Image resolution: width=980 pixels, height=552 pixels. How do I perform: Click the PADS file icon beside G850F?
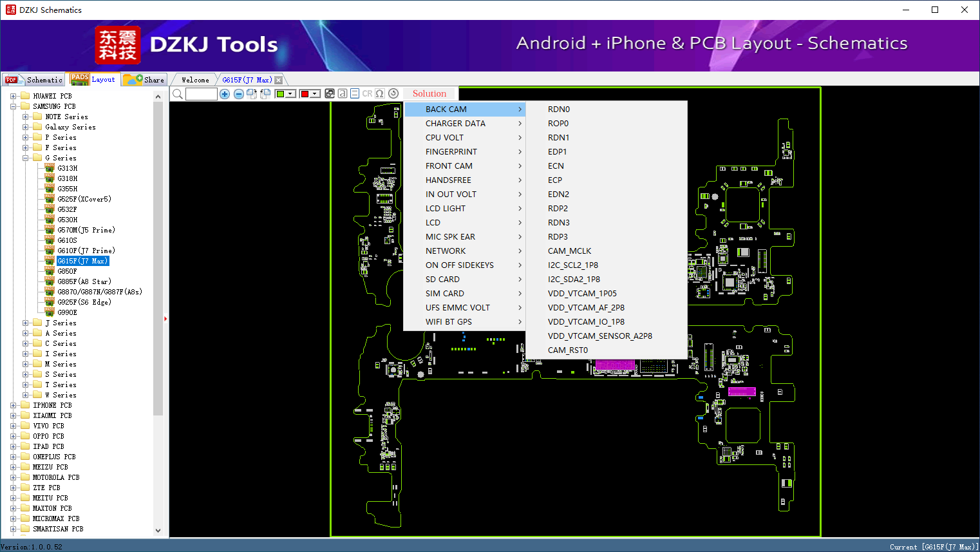pyautogui.click(x=50, y=271)
